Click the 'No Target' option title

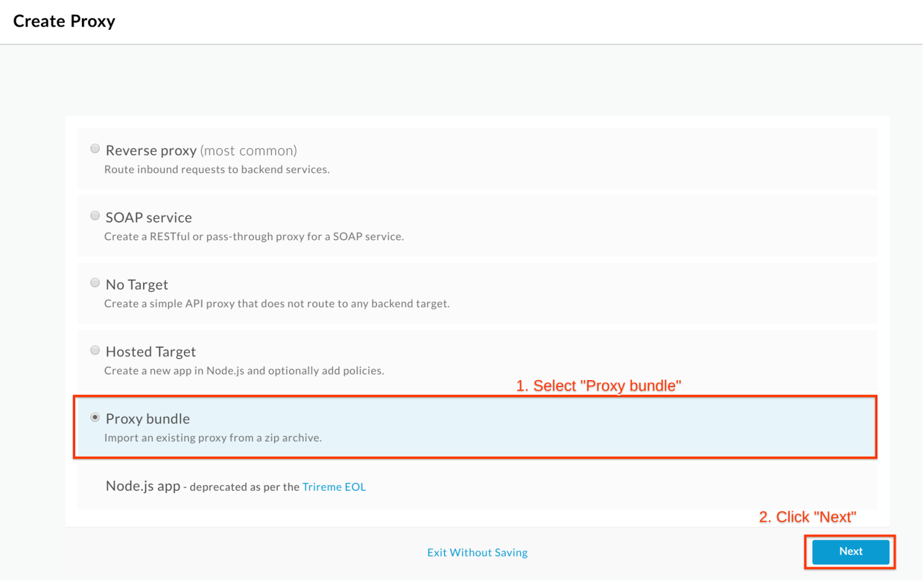point(137,284)
